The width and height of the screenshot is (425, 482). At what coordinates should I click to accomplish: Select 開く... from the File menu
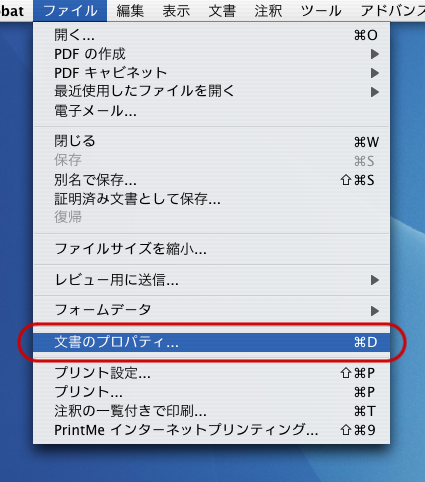pos(211,35)
